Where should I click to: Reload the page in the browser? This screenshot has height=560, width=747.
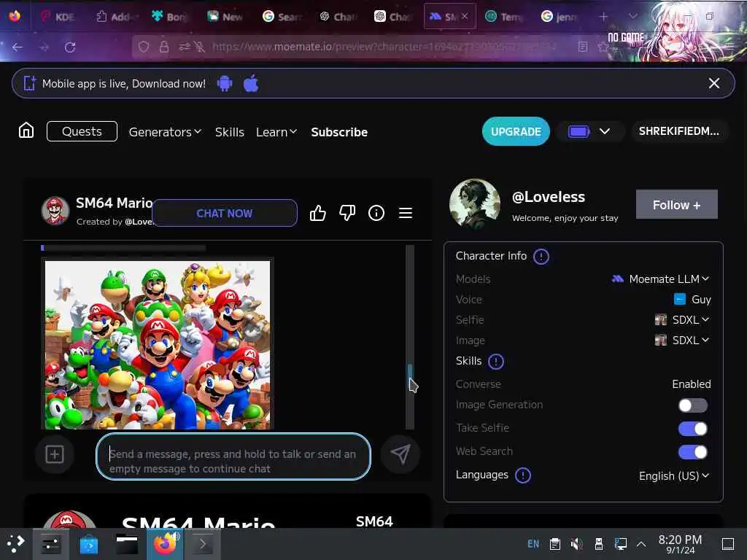click(70, 47)
